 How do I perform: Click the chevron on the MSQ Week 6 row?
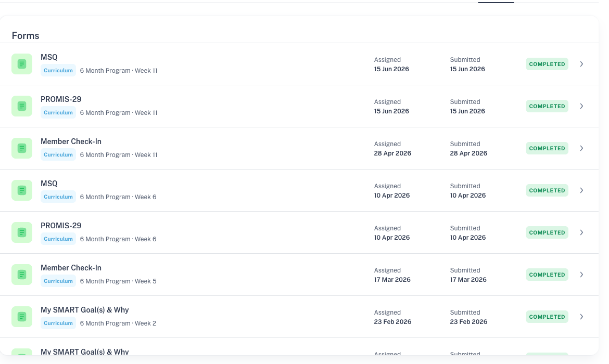coord(581,190)
